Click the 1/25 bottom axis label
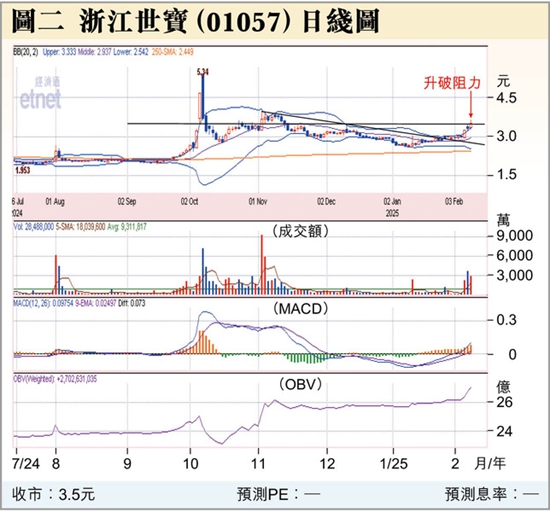Image resolution: width=550 pixels, height=512 pixels. click(x=394, y=464)
